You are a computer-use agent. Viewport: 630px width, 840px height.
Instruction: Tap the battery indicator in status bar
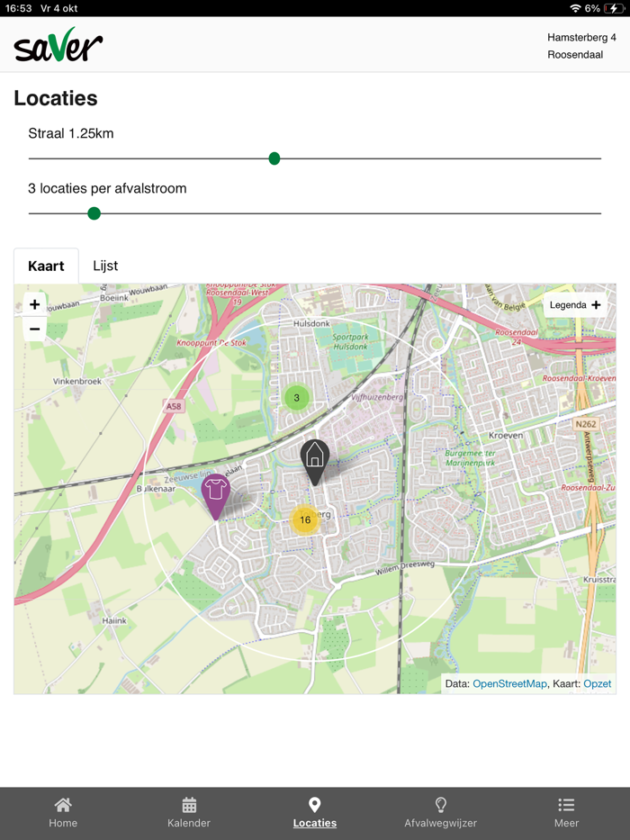[x=615, y=8]
